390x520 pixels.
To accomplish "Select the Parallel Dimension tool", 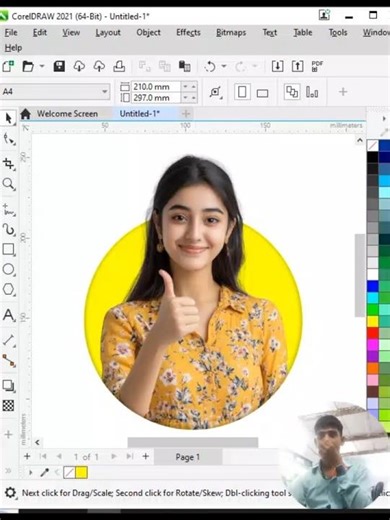I will [8, 340].
